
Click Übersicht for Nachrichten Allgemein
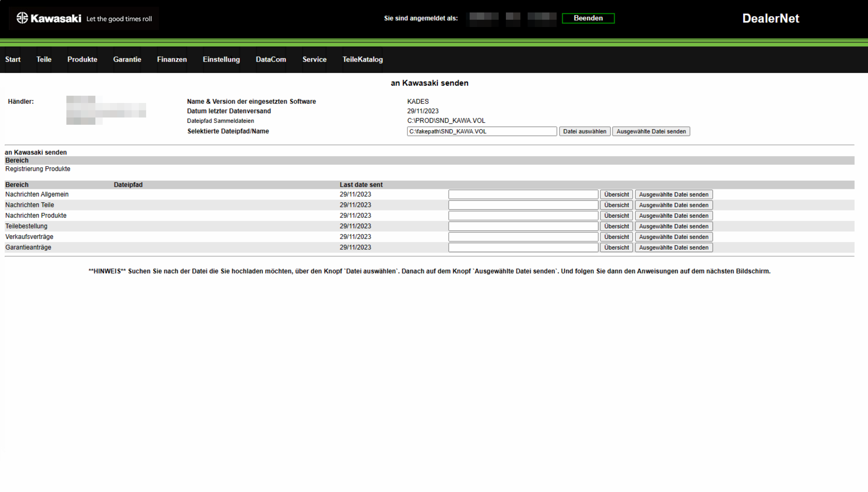coord(616,195)
